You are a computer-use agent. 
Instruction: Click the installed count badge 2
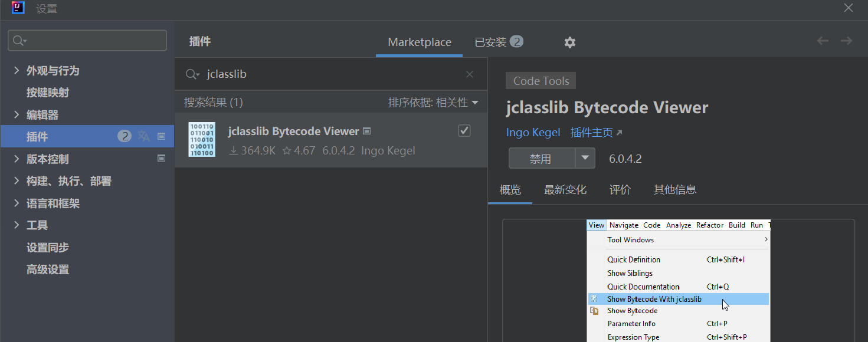516,42
